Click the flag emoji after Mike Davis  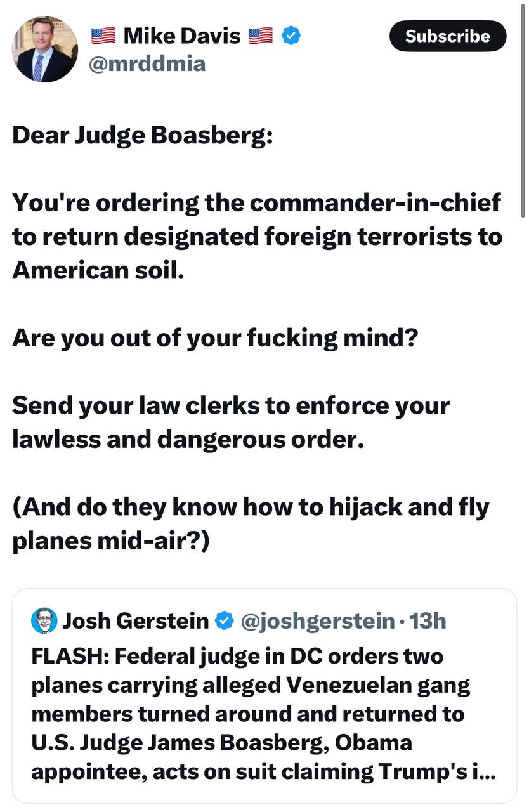[x=260, y=36]
